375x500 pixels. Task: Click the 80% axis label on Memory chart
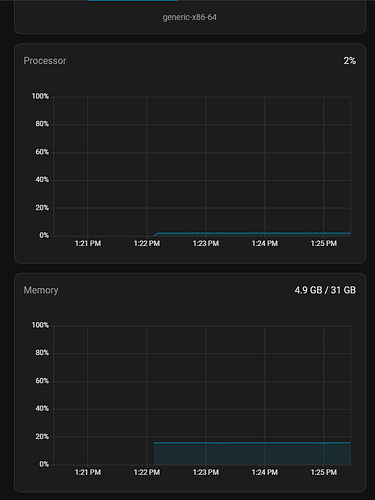(x=42, y=353)
